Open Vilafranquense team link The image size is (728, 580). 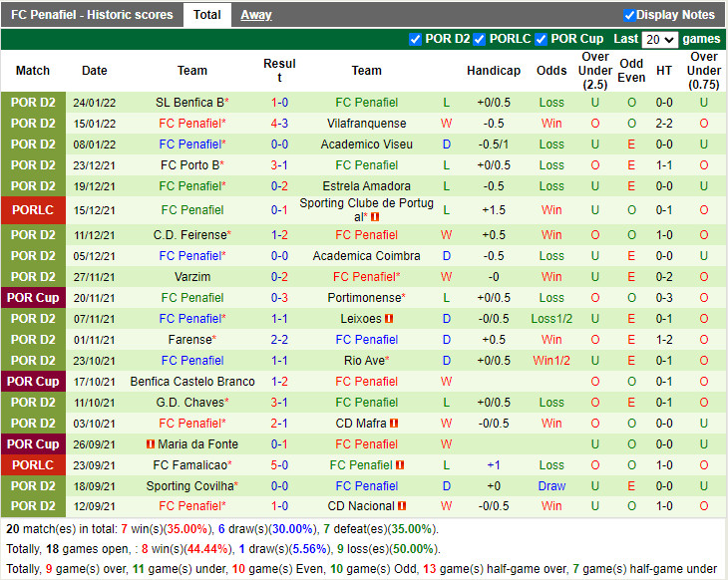(366, 124)
